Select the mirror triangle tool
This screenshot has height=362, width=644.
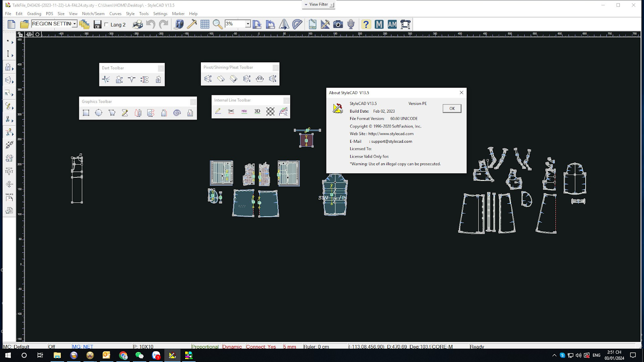point(284,24)
